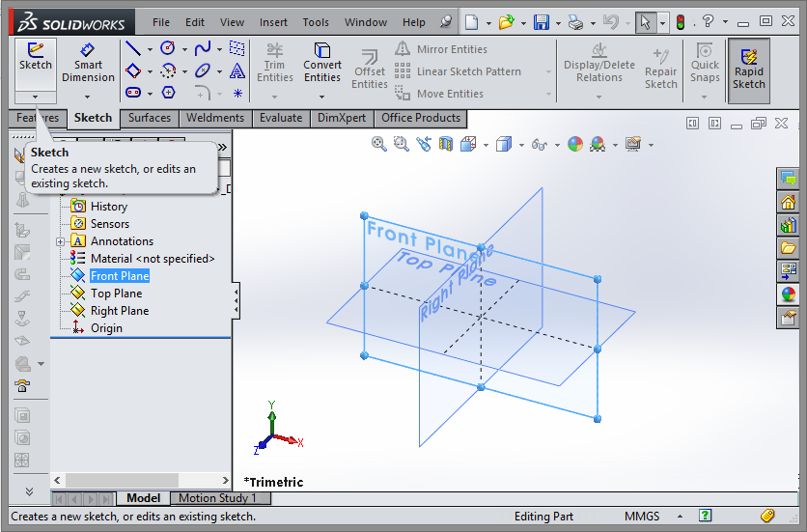This screenshot has height=532, width=807.
Task: Click the Section View icon
Action: [446, 144]
